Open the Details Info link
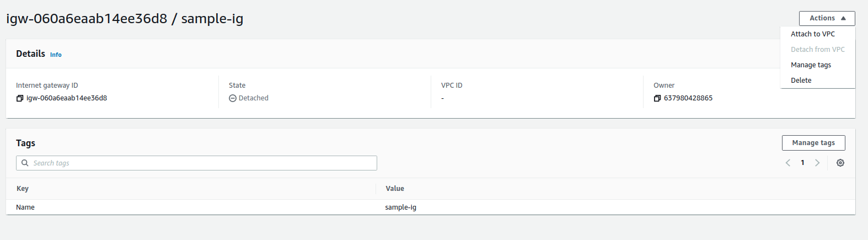The image size is (868, 240). tap(56, 55)
